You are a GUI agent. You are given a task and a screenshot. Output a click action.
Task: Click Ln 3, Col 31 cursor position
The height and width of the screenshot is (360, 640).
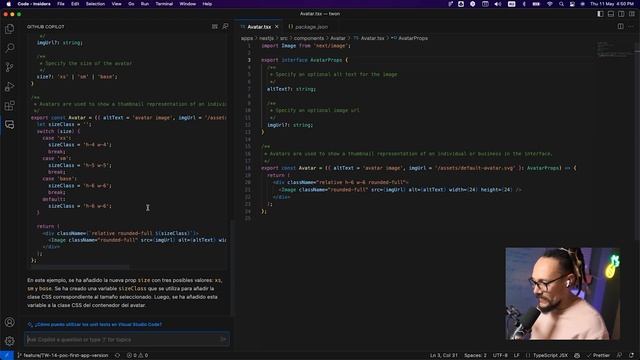coord(444,356)
